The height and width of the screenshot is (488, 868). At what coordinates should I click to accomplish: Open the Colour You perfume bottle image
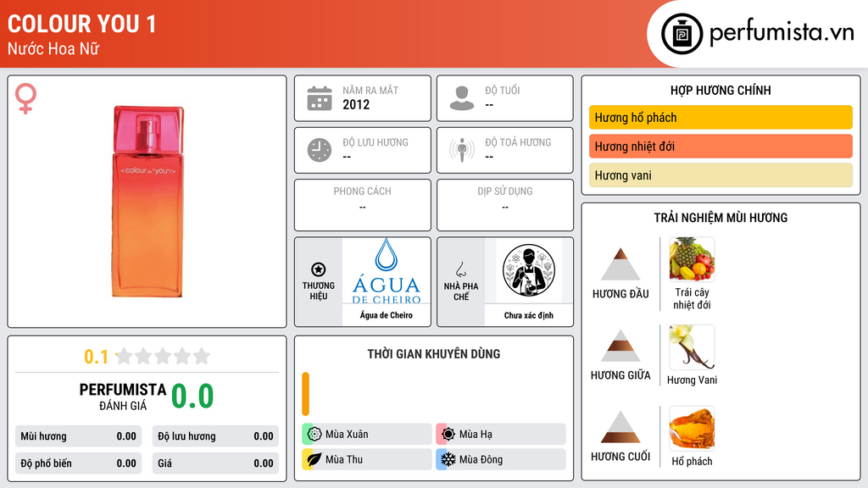tap(147, 202)
